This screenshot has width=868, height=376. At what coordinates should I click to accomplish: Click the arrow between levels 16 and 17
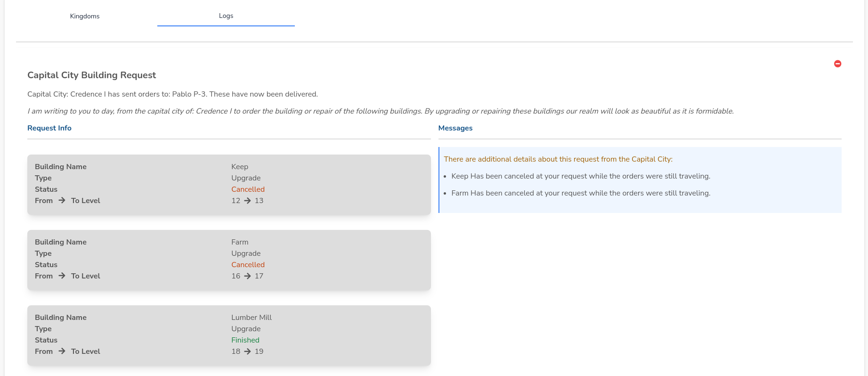click(x=247, y=276)
